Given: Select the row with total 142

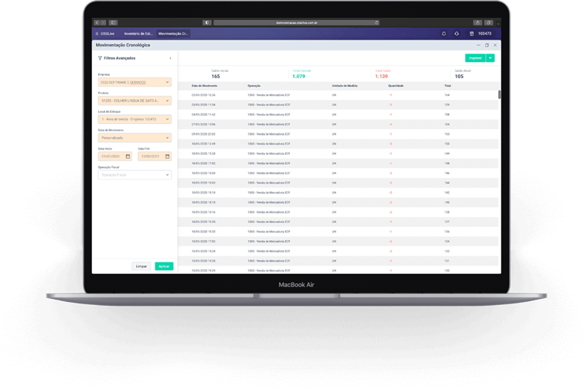Looking at the screenshot, I should tap(338, 193).
